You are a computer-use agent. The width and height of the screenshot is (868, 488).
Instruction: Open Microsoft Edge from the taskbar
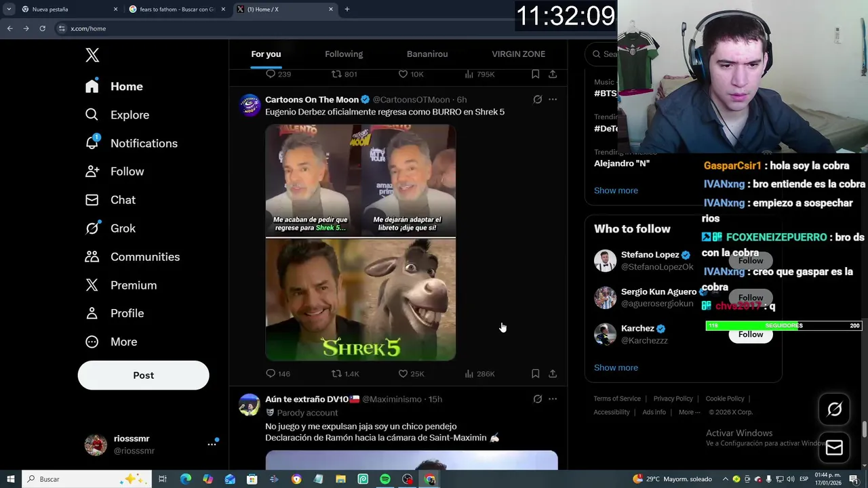[186, 479]
